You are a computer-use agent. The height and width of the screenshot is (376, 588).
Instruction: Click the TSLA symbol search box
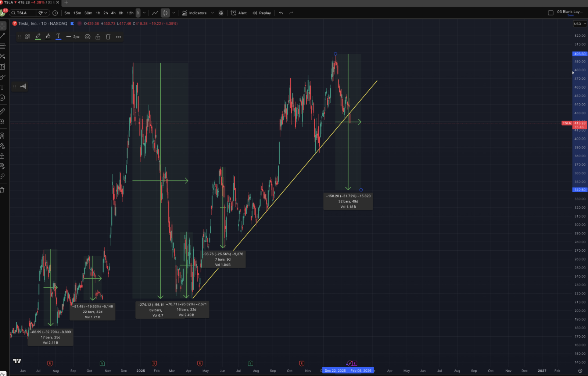tap(23, 13)
